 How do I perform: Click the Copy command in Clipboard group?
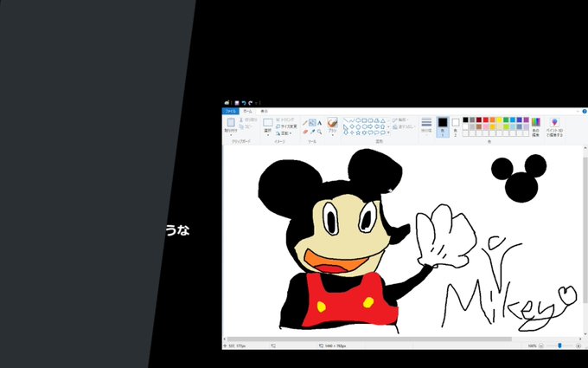pyautogui.click(x=246, y=126)
